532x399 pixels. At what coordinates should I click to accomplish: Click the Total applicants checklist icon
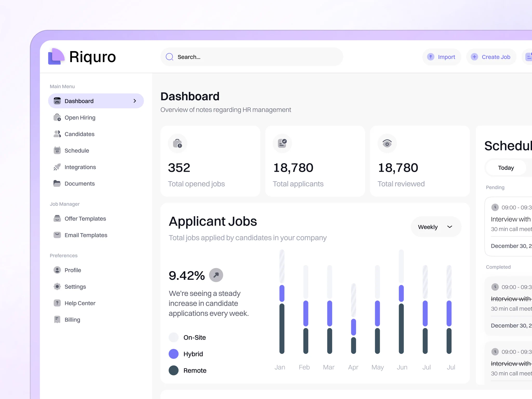(x=282, y=143)
